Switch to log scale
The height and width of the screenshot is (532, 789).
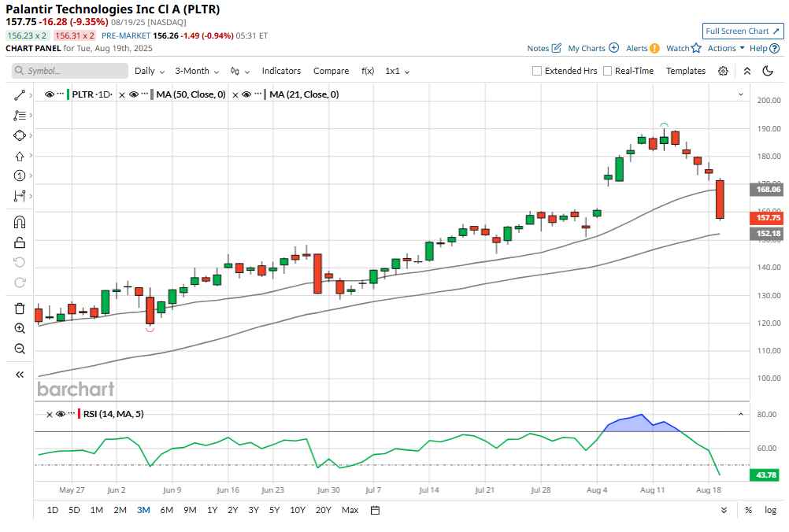point(770,510)
